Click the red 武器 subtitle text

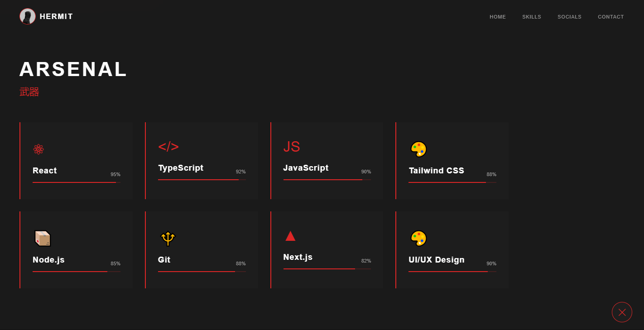point(29,91)
